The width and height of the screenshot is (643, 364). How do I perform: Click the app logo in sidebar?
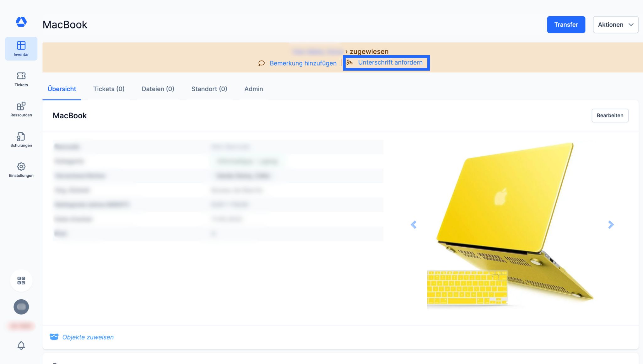click(x=21, y=22)
